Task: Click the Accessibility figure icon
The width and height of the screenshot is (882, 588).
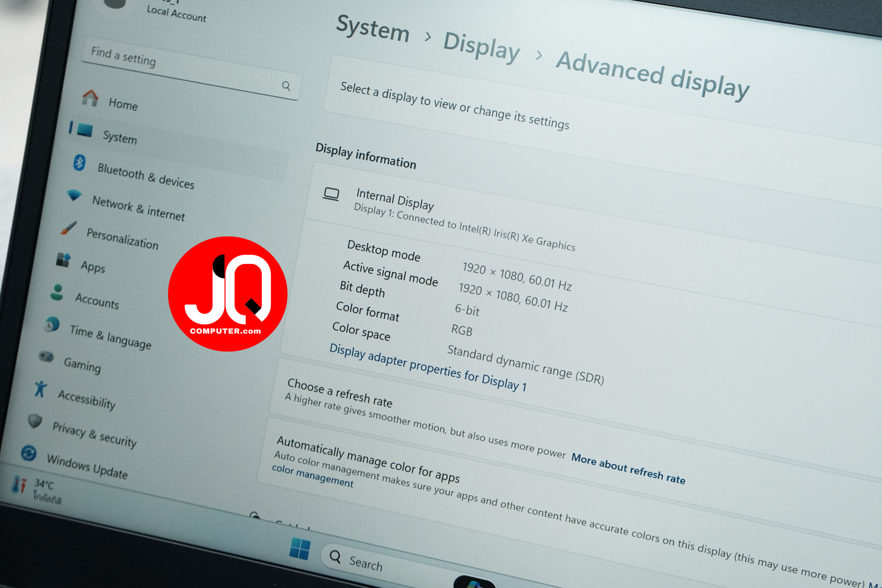Action: tap(40, 389)
